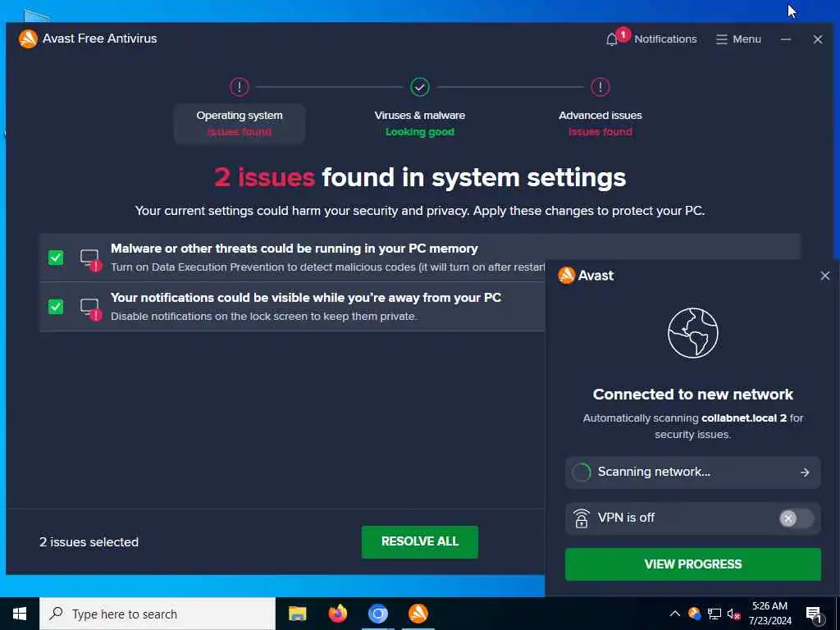Focus the taskbar search box

157,614
